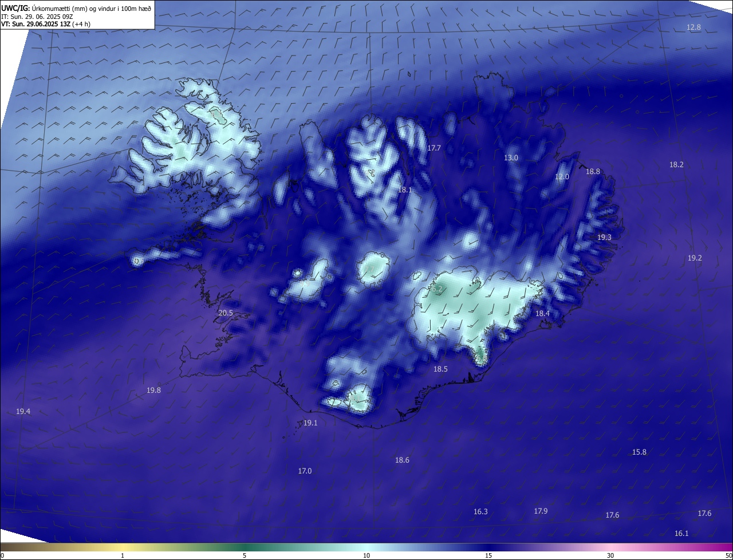Click the 17.7 value on the map
Image resolution: width=733 pixels, height=560 pixels.
click(434, 148)
